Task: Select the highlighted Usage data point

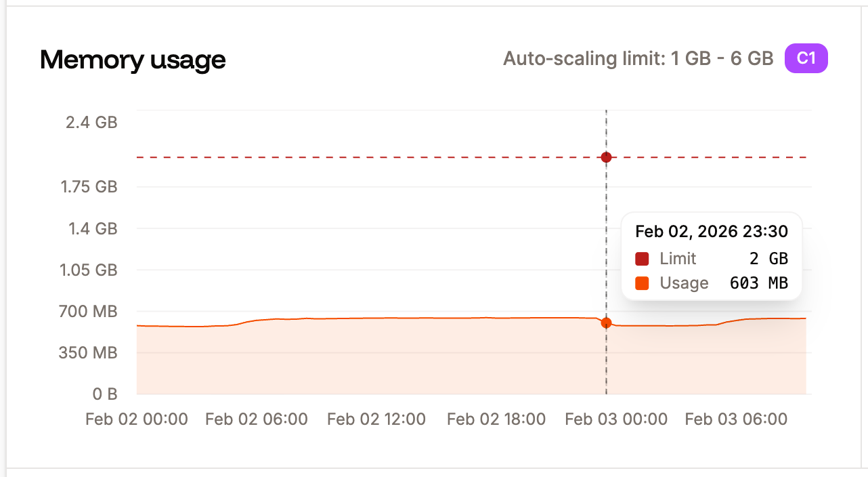Action: (606, 324)
